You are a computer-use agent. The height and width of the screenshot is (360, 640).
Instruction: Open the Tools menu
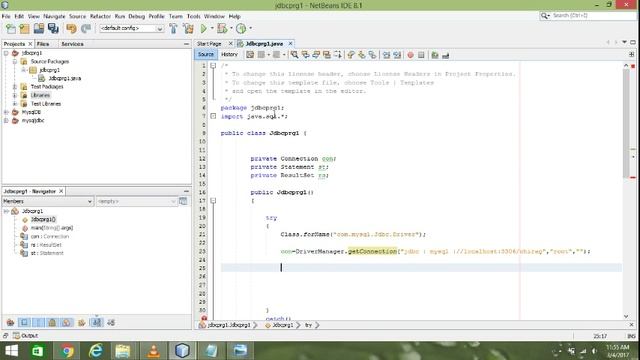(x=193, y=16)
